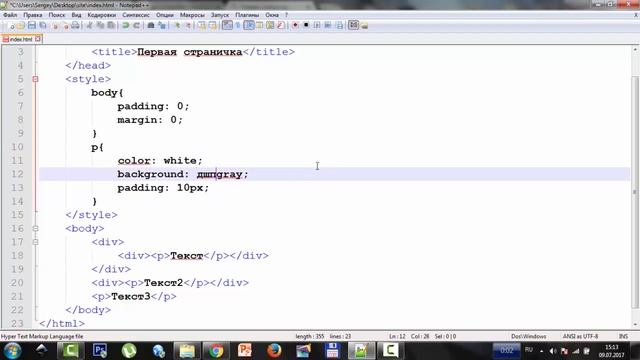Viewport: 640px width, 360px height.
Task: Open Photoshop from the taskbar
Action: point(100,351)
